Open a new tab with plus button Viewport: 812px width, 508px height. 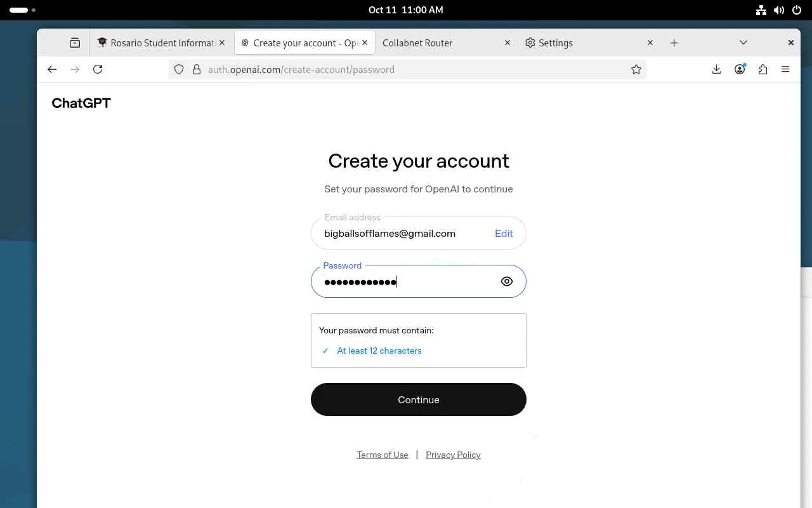tap(674, 43)
